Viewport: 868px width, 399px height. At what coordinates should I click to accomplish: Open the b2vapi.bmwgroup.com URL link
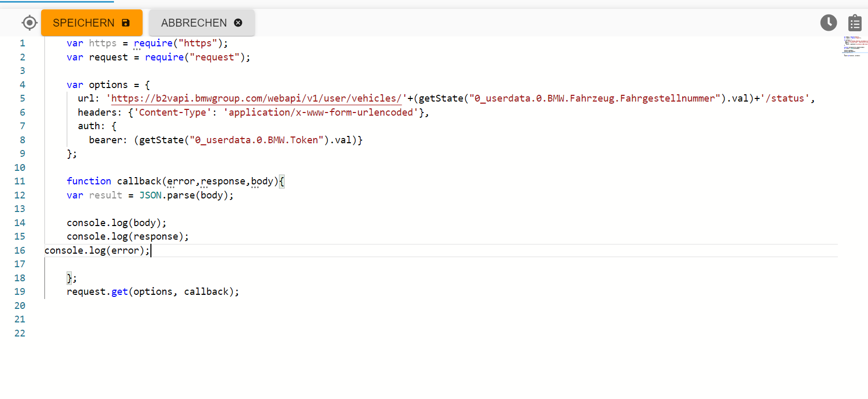coord(256,98)
